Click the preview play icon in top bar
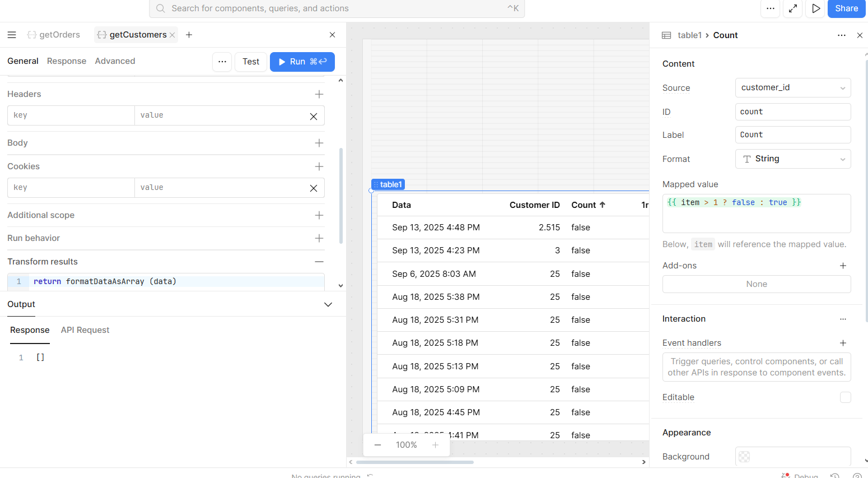 click(816, 8)
